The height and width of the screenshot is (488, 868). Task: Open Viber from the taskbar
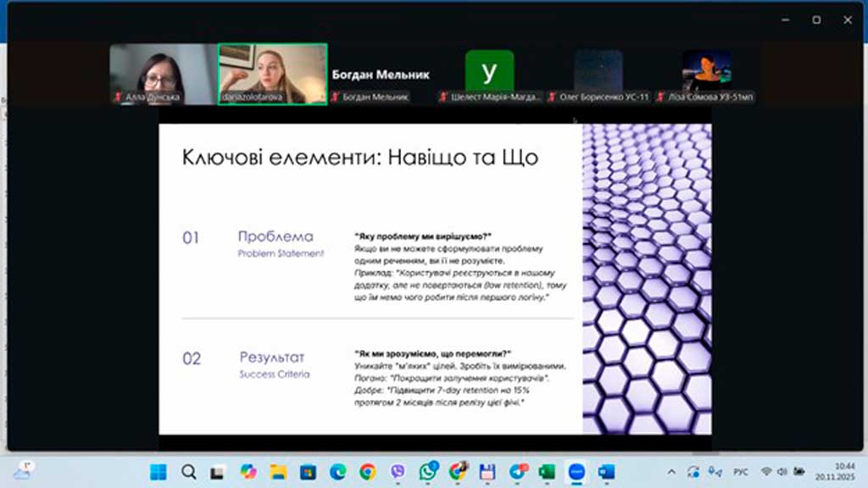tap(398, 471)
